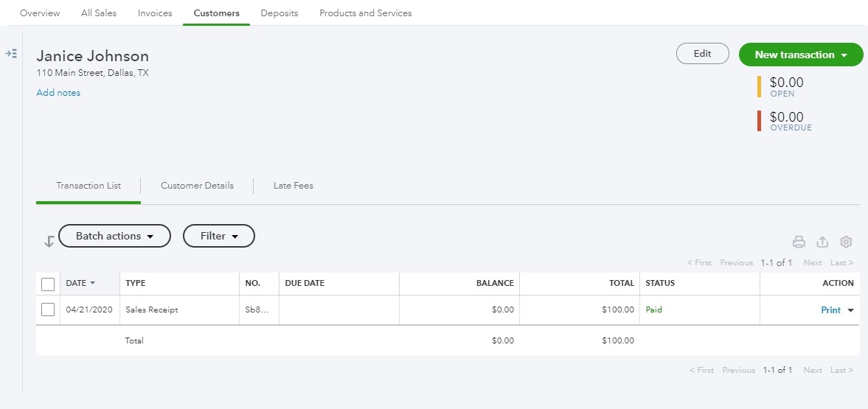Viewport: 868px width, 409px height.
Task: Click the export list icon
Action: (x=822, y=242)
